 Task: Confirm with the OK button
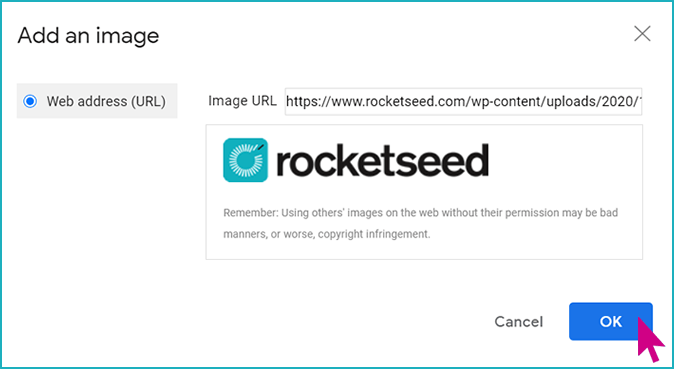coord(611,321)
